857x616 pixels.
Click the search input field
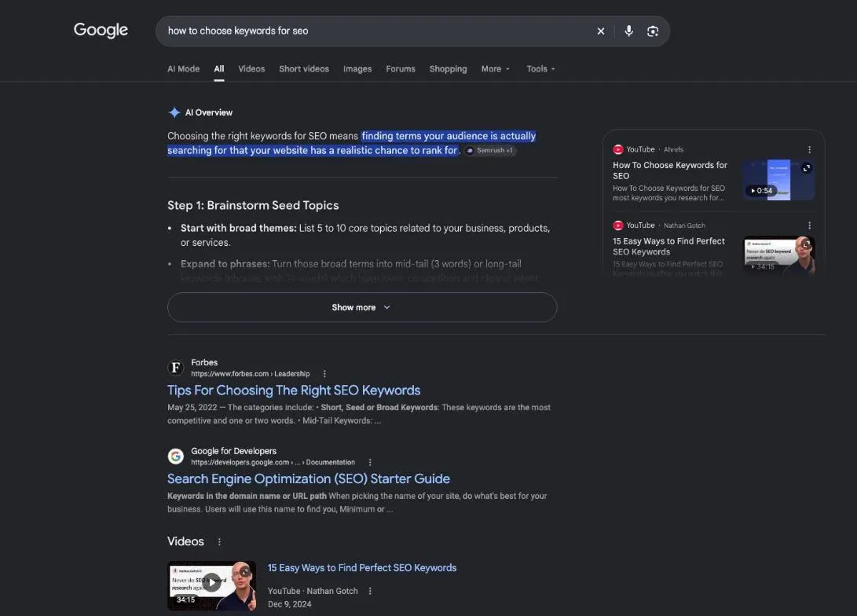pyautogui.click(x=377, y=31)
